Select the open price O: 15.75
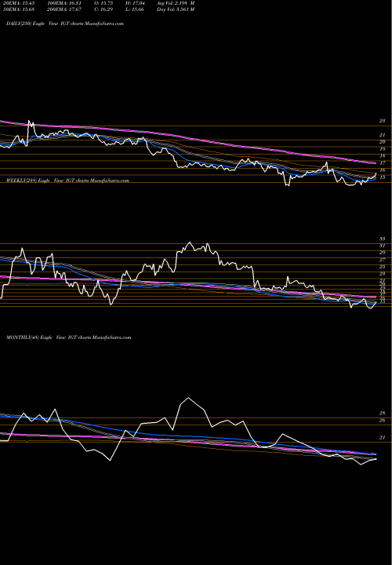 coord(105,3)
